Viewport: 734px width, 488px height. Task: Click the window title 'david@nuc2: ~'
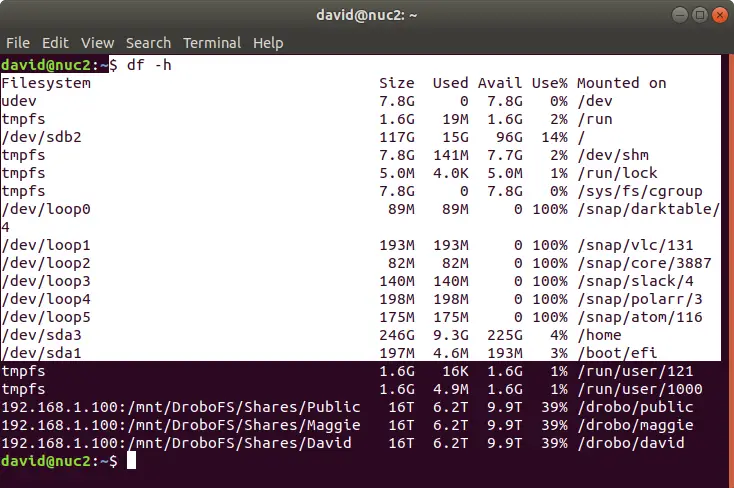pyautogui.click(x=367, y=15)
